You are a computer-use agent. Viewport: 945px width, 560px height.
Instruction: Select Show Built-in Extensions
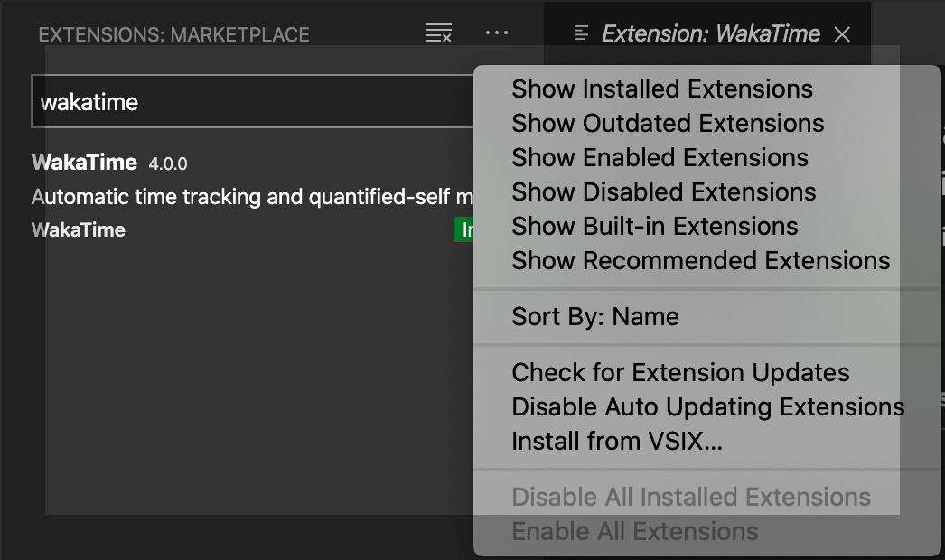(x=655, y=227)
